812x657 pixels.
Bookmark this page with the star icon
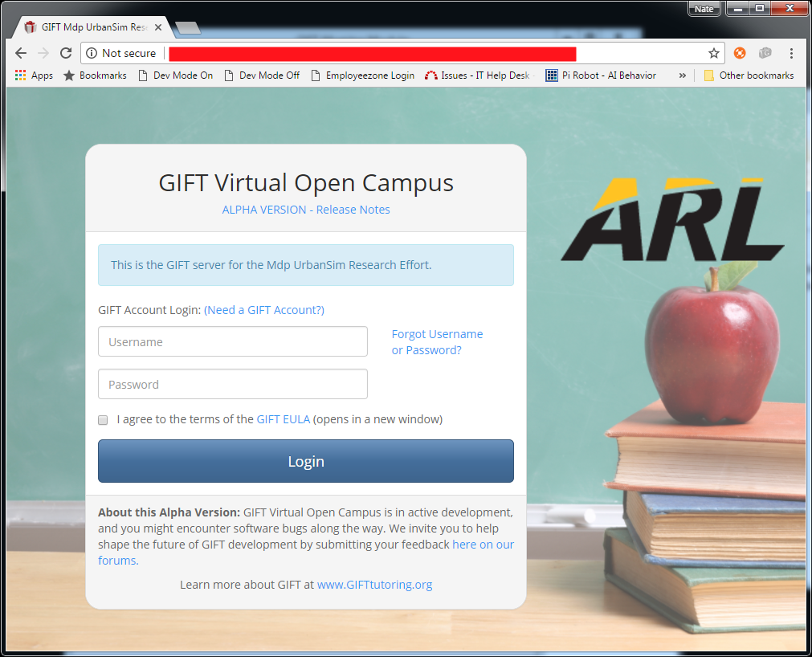[713, 53]
